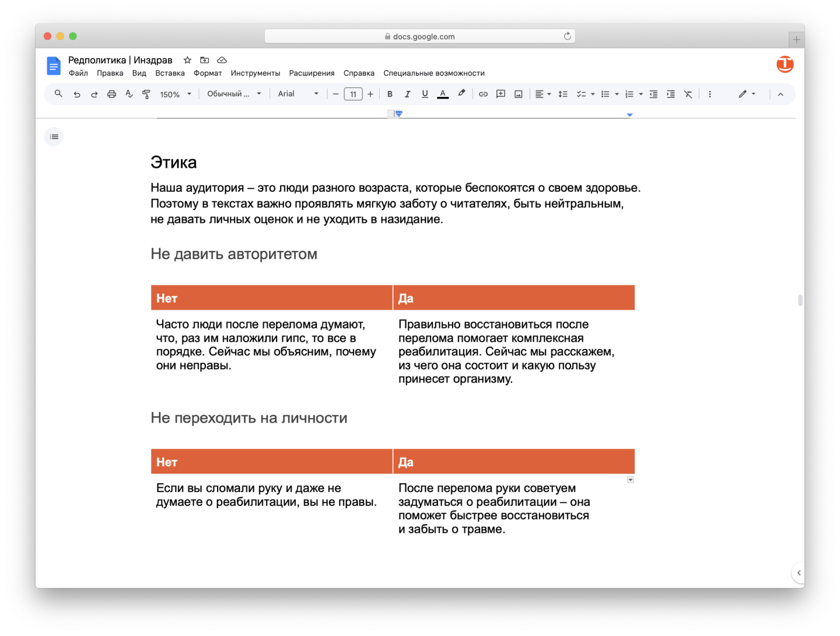Open the Arial font dropdown
Image resolution: width=840 pixels, height=636 pixels.
tap(298, 94)
